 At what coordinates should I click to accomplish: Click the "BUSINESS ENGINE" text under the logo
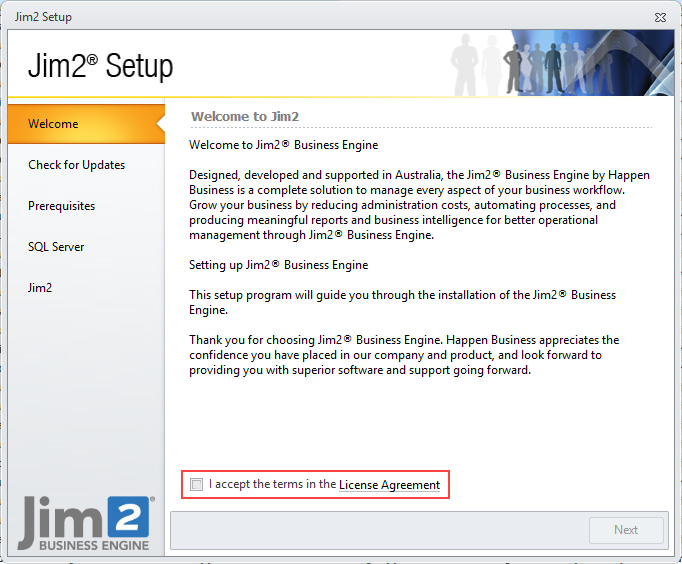coord(96,545)
